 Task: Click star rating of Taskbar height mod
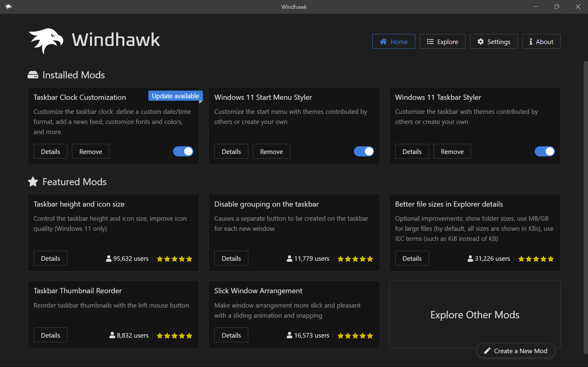point(174,259)
